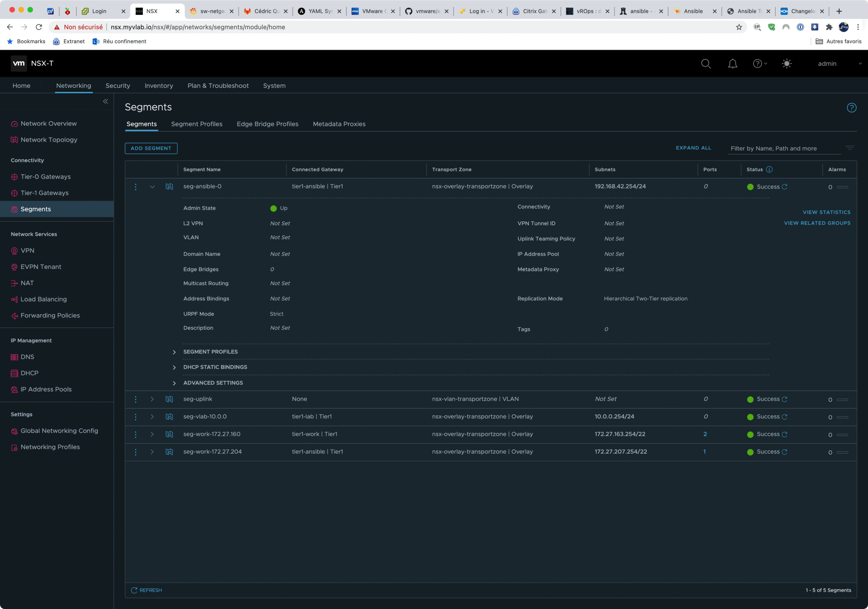Open three-dot menu for seg-ansible-0

pyautogui.click(x=136, y=187)
